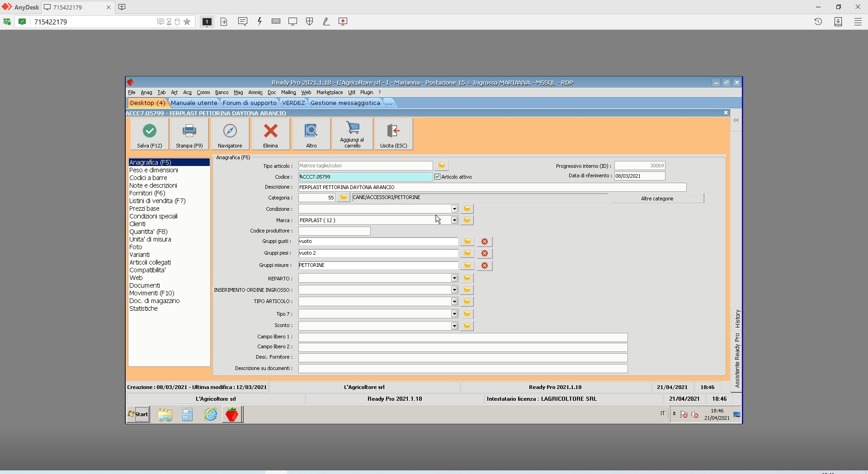Open the History vertical tab
The height and width of the screenshot is (474, 868).
point(737,319)
